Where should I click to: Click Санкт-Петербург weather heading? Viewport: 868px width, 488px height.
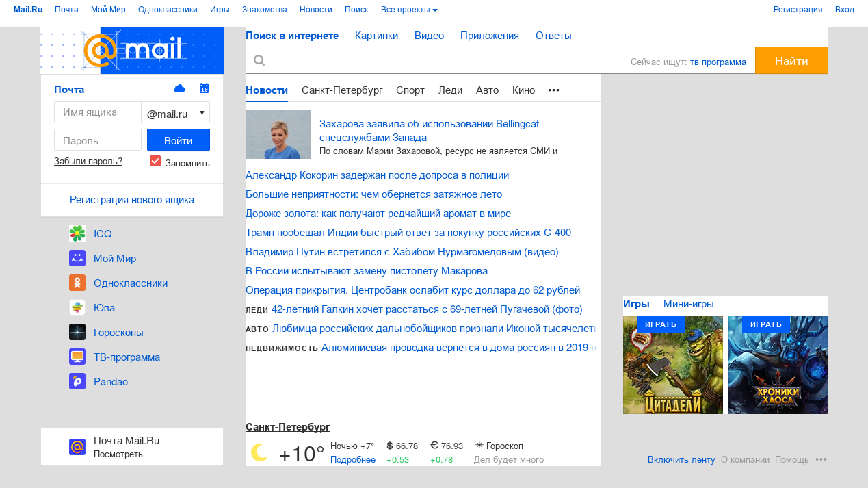pyautogui.click(x=287, y=427)
